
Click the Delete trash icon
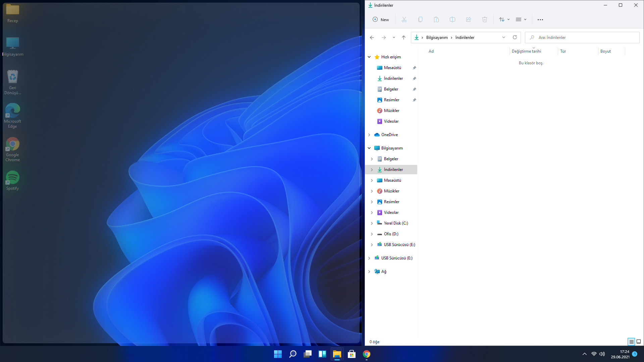pyautogui.click(x=485, y=19)
